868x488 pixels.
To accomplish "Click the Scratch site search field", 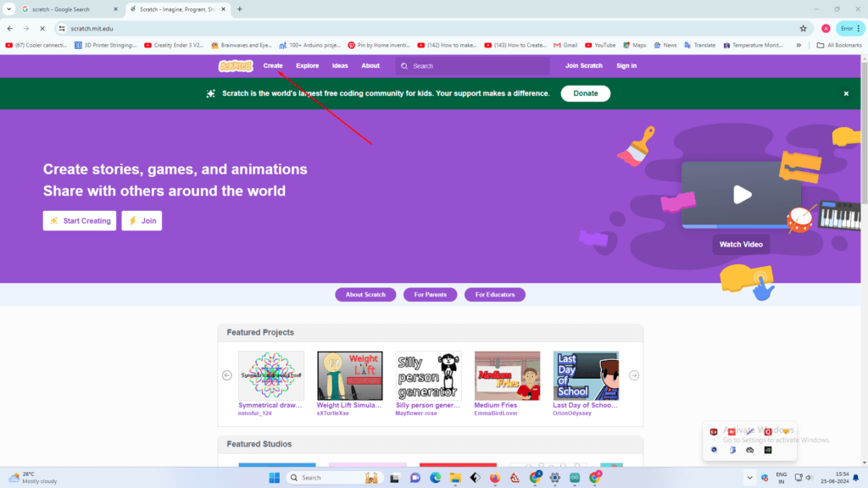I will coord(473,66).
